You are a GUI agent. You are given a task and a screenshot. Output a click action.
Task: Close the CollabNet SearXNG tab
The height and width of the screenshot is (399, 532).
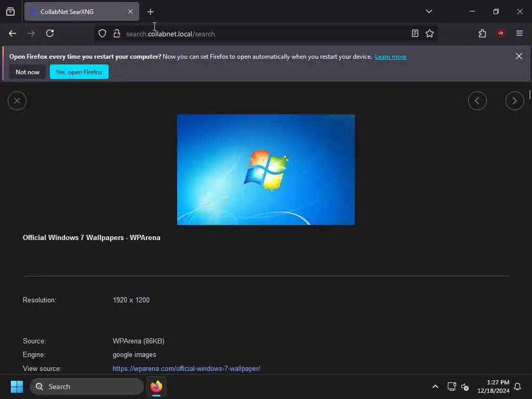(130, 11)
